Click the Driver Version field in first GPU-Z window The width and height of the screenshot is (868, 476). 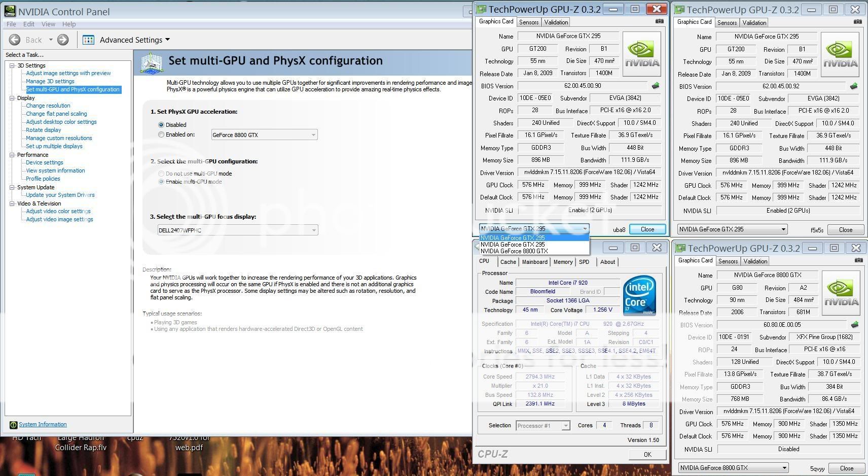click(x=590, y=173)
